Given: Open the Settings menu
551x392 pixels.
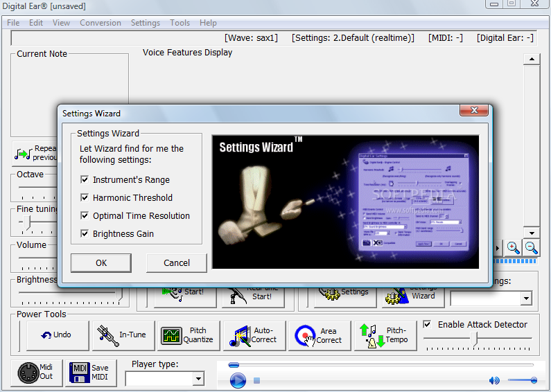Looking at the screenshot, I should click(x=146, y=23).
